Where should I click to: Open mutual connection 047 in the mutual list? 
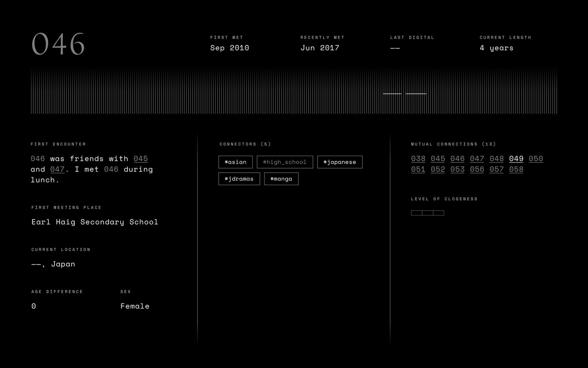click(477, 159)
